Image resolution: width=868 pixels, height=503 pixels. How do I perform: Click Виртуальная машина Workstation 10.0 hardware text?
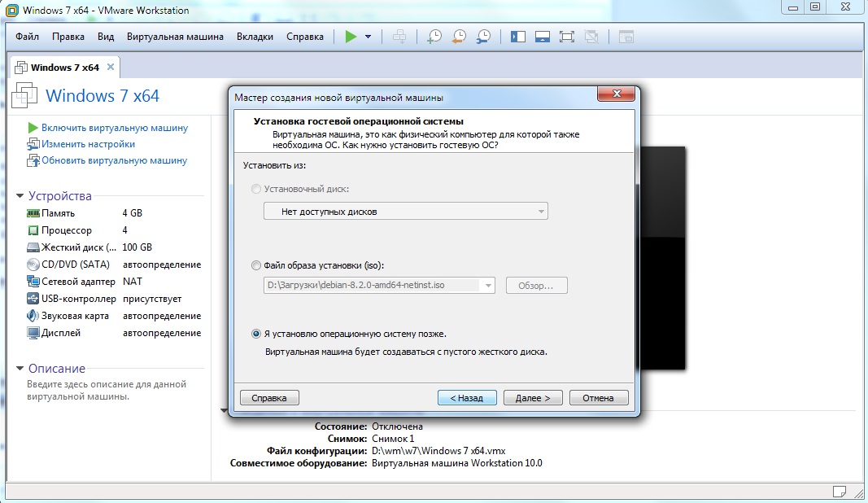[x=456, y=463]
